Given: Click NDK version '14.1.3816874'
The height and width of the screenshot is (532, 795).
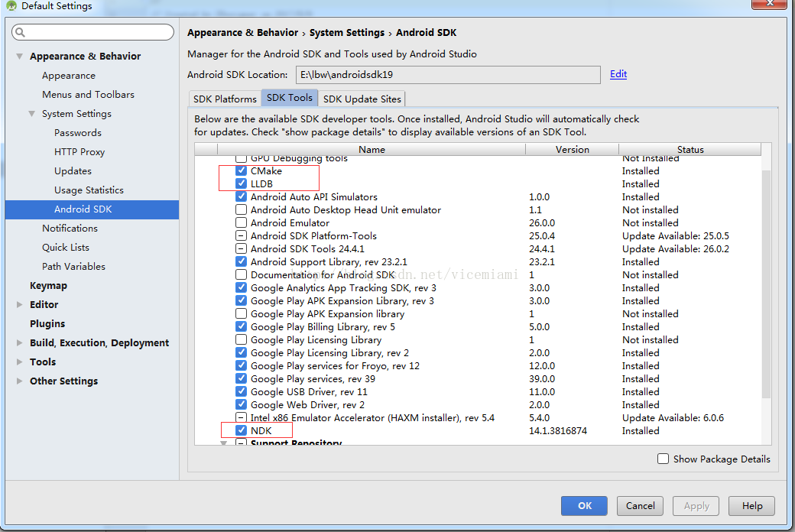Looking at the screenshot, I should click(x=558, y=430).
